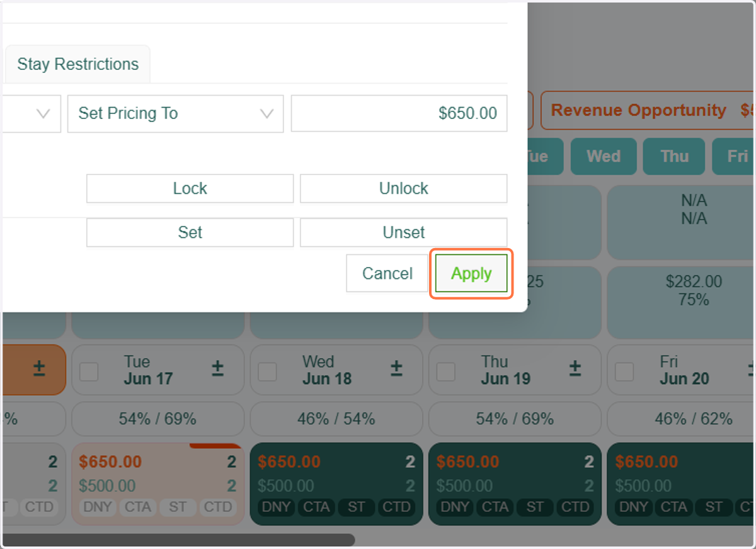Click $650.00 price in Tue Jun 17 card
The height and width of the screenshot is (549, 756).
click(110, 461)
